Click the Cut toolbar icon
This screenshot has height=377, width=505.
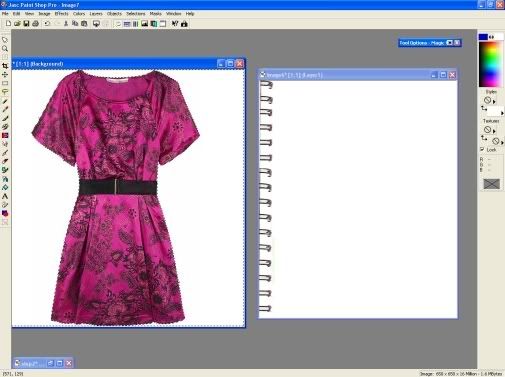66,24
